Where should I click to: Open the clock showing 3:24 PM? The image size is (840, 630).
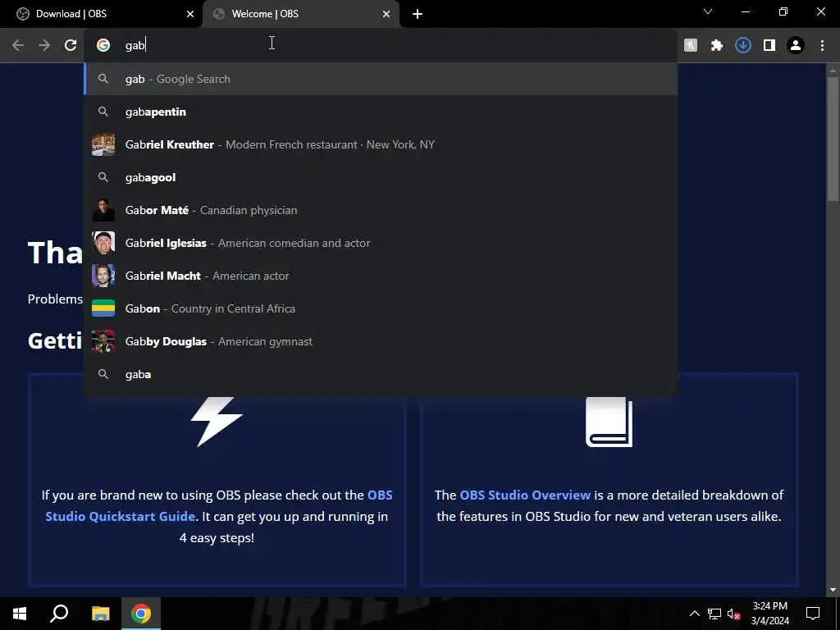(769, 614)
